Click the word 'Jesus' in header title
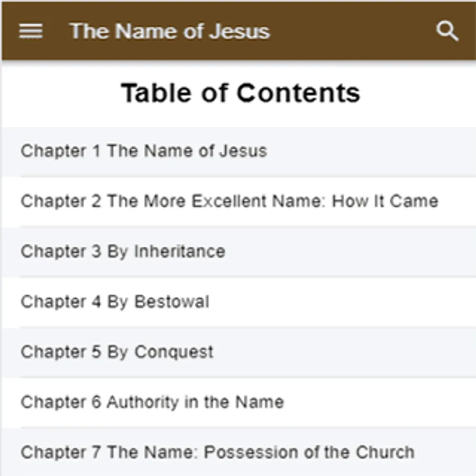The image size is (476, 476). click(x=239, y=31)
